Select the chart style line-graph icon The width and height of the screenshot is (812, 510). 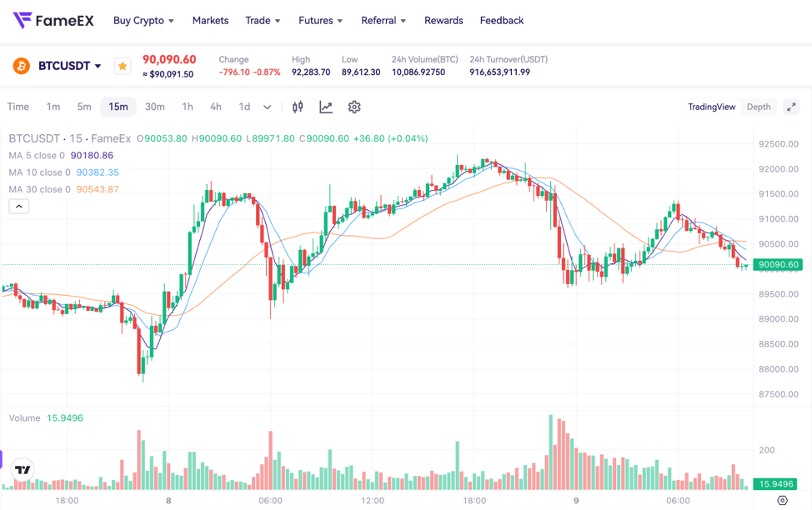pos(325,107)
